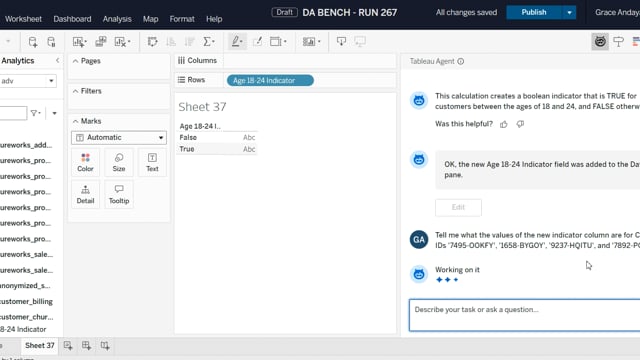This screenshot has height=360, width=640.
Task: Toggle the Tableau Agent cat icon
Action: coord(600,42)
